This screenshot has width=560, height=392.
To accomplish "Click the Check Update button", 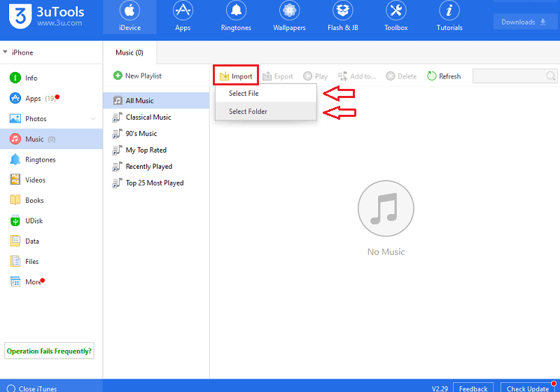I will click(x=530, y=388).
